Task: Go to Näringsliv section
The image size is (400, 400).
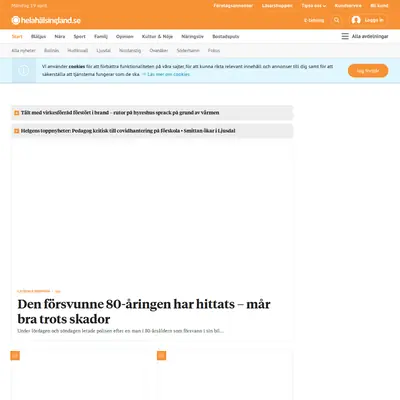Action: click(x=192, y=36)
